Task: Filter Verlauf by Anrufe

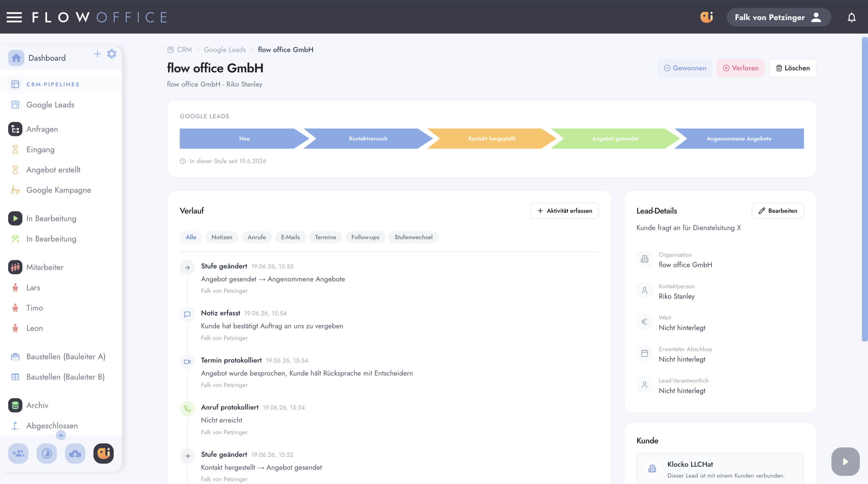Action: coord(256,237)
